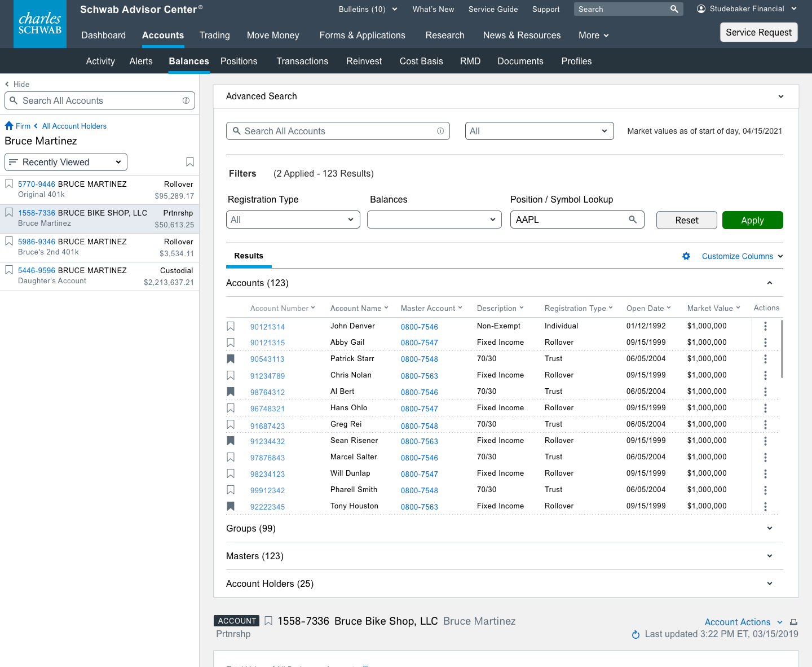Collapse the Accounts (123) section

pos(770,283)
